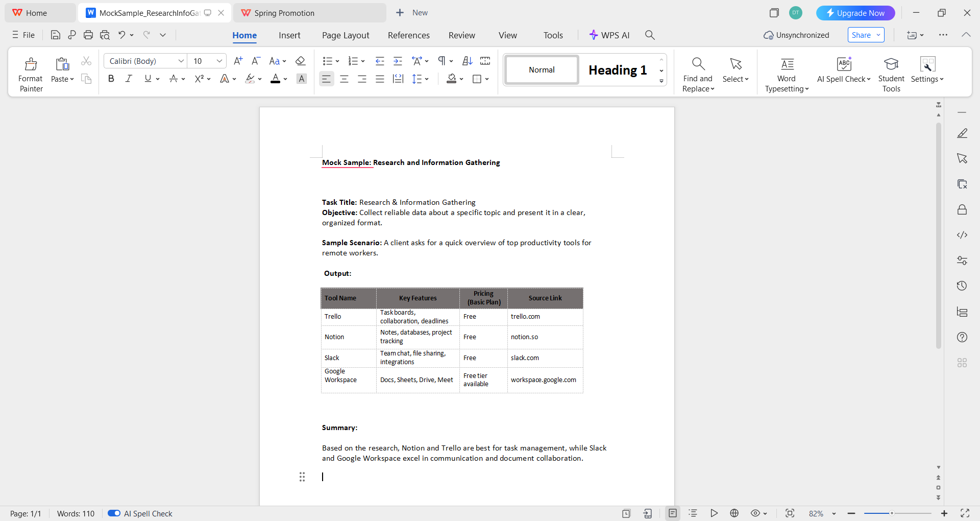Click the vertical scrollbar of the document
The width and height of the screenshot is (980, 521).
pos(939,236)
